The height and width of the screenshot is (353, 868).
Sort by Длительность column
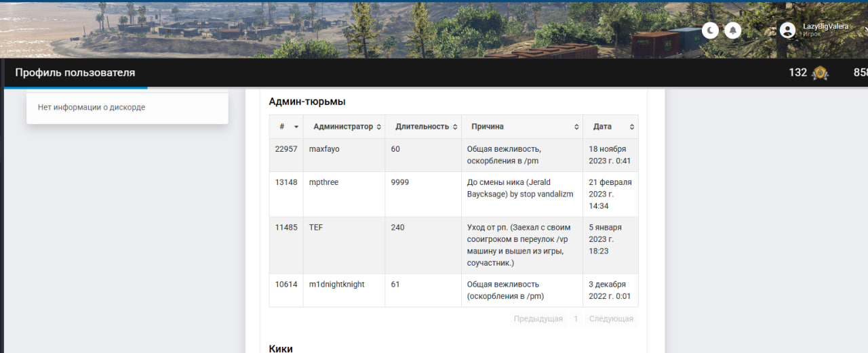click(423, 127)
